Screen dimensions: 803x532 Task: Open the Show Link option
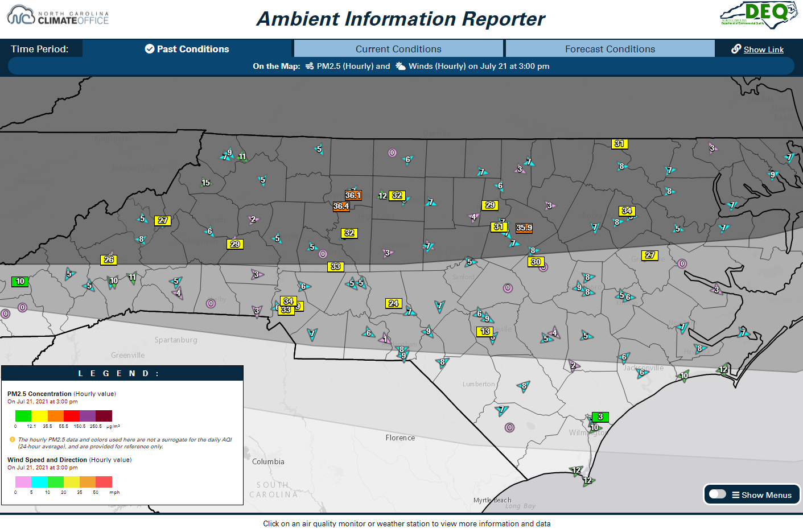(x=763, y=49)
